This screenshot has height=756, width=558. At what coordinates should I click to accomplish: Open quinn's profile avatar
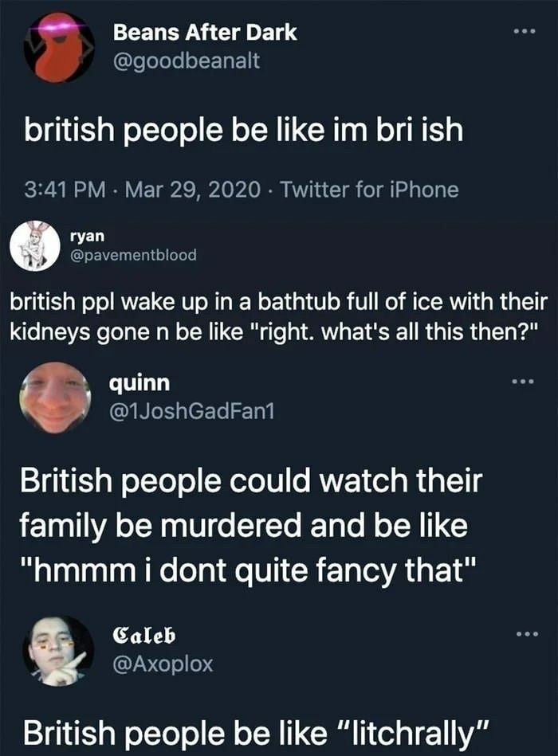click(55, 398)
